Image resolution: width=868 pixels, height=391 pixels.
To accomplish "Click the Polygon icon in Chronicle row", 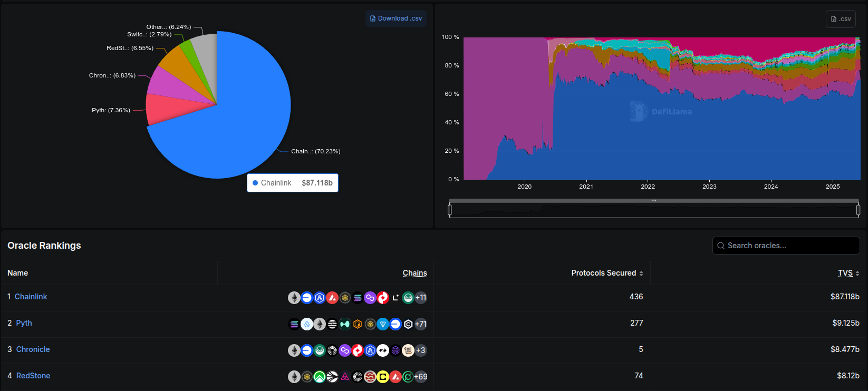I will pyautogui.click(x=345, y=350).
